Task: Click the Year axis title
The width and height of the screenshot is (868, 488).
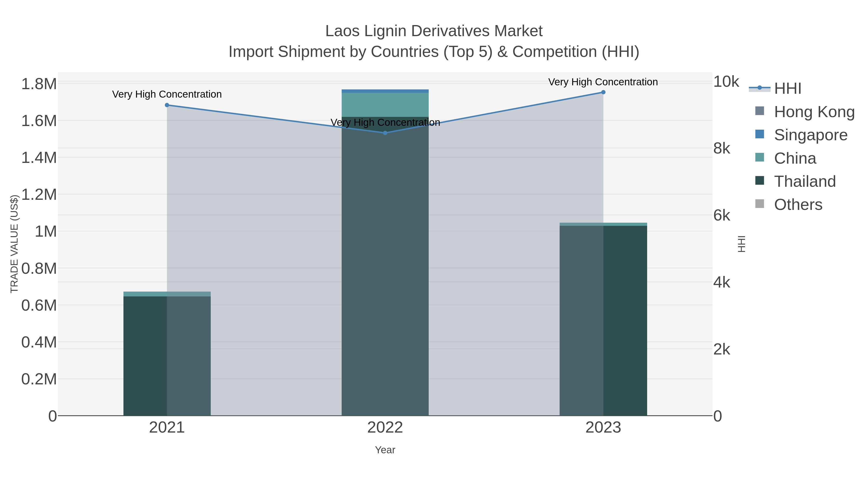Action: point(385,450)
